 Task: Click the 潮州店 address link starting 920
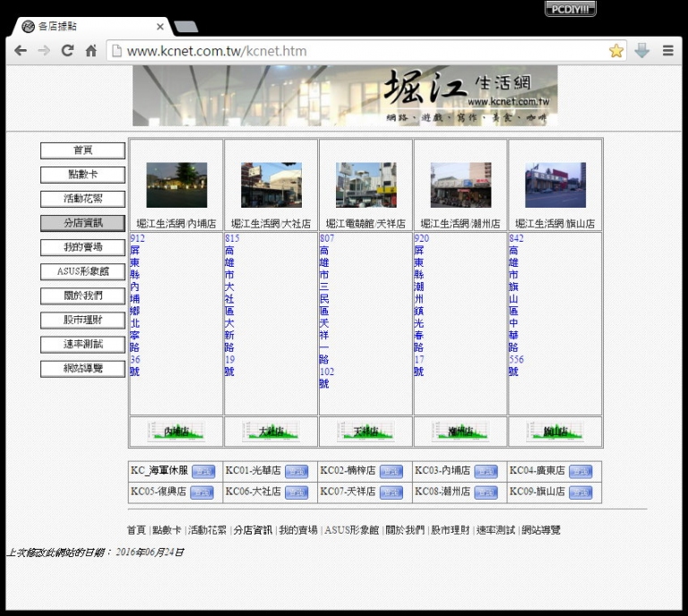421,304
